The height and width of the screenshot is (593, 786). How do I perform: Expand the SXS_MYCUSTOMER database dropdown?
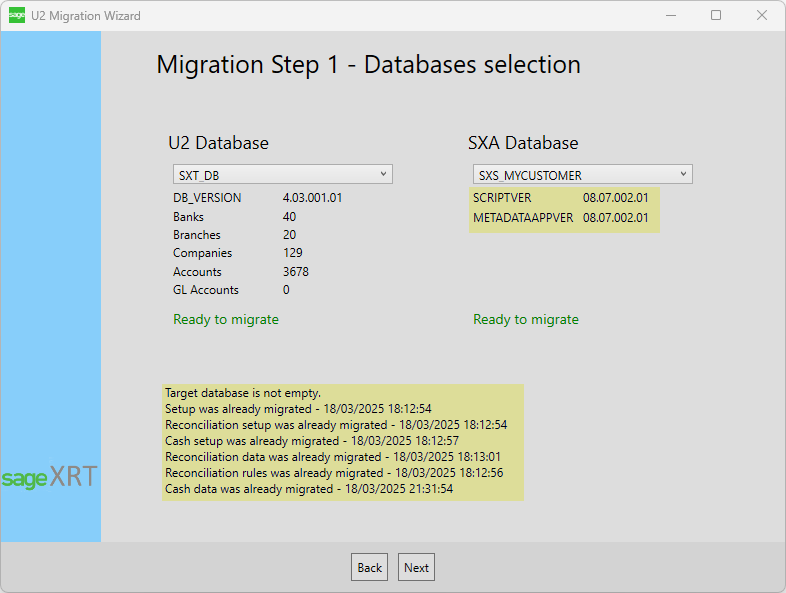click(x=583, y=175)
